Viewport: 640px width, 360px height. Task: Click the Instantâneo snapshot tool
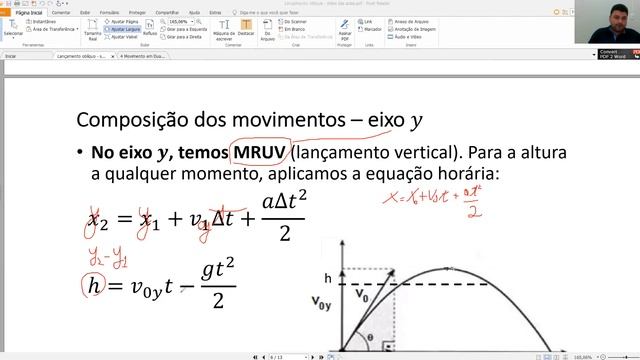41,22
